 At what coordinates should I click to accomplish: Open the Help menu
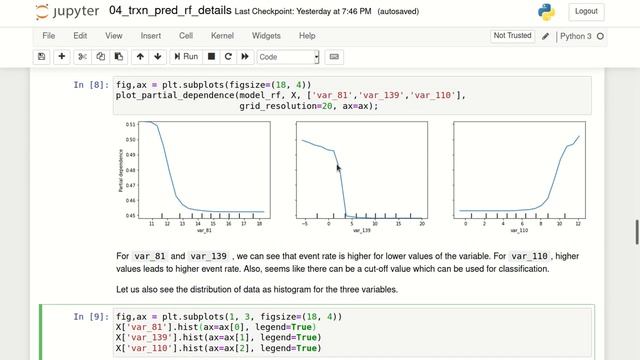307,36
